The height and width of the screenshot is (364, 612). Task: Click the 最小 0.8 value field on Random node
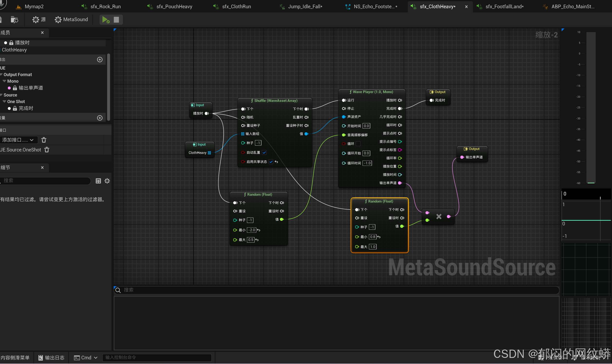[372, 237]
